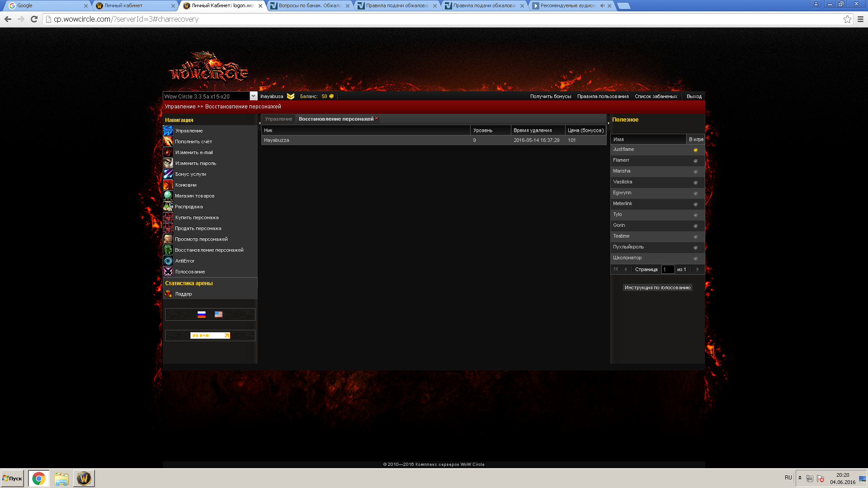Click the Получить бонусы link
Viewport: 868px width, 488px height.
point(550,96)
